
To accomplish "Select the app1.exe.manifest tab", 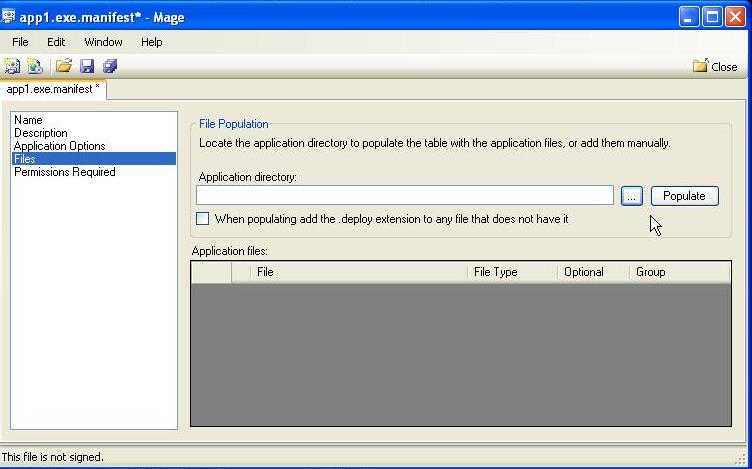I will point(53,90).
